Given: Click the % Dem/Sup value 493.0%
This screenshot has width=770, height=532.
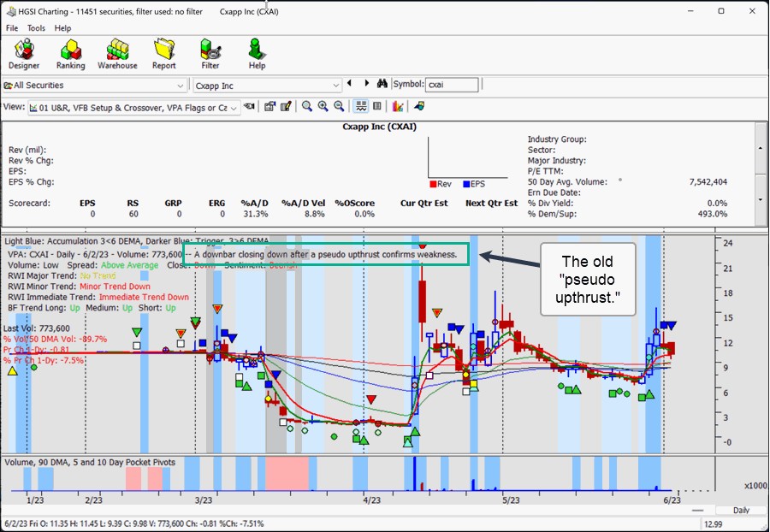Looking at the screenshot, I should (713, 214).
